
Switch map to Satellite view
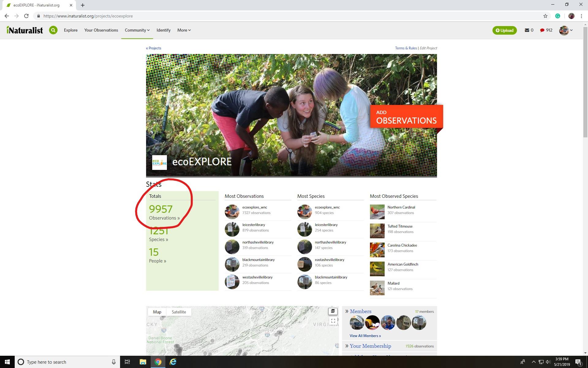click(179, 312)
